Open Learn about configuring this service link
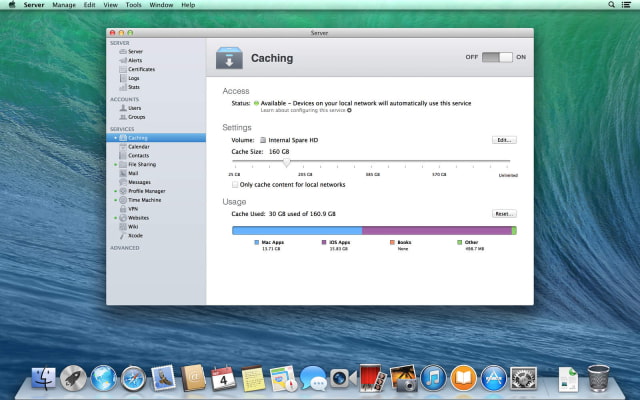Viewport: 640px width, 400px height. click(305, 110)
